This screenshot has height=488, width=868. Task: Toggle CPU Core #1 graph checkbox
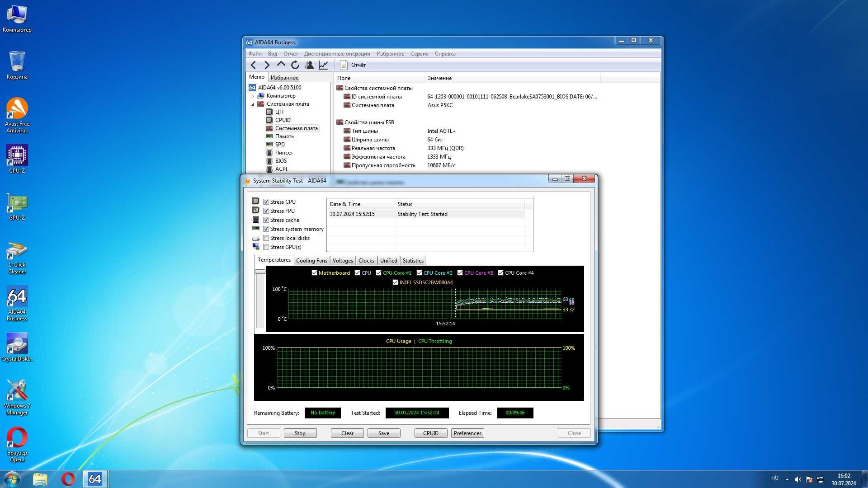click(378, 273)
